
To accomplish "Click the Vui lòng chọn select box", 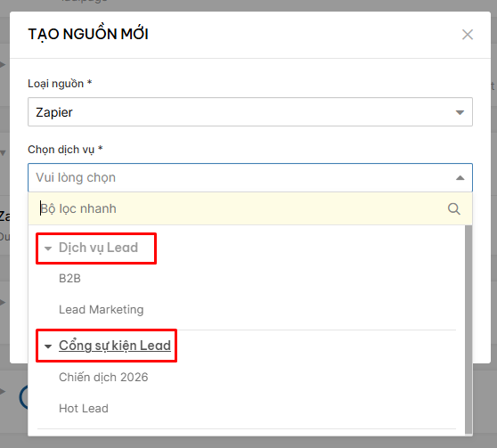I will coord(250,177).
